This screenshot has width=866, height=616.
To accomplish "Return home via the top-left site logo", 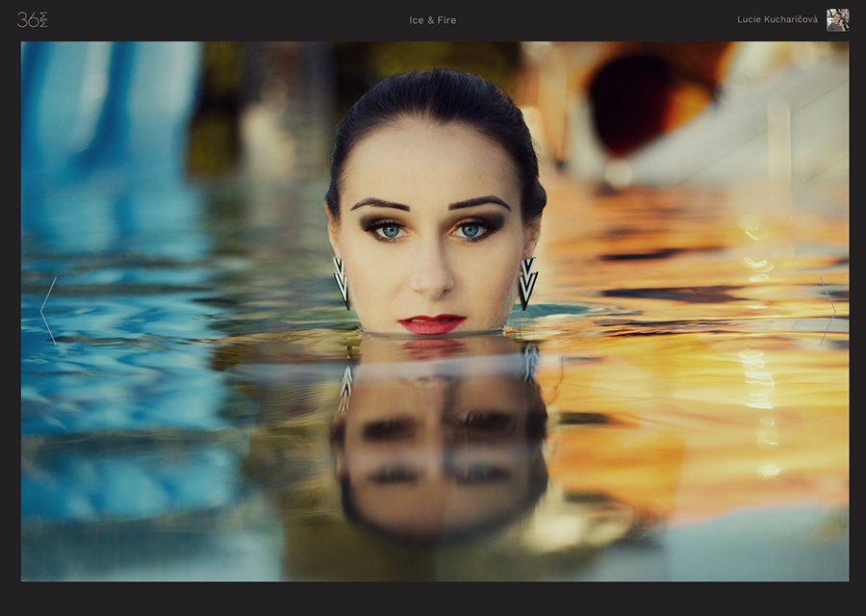I will click(x=32, y=19).
